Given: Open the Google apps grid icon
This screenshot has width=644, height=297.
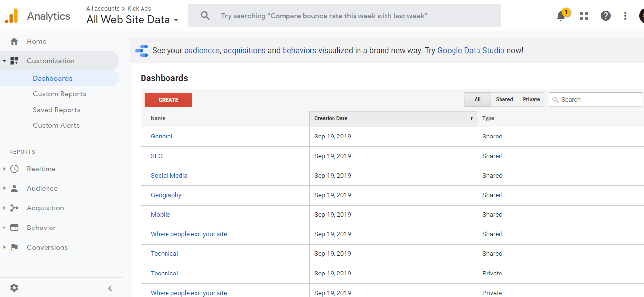Looking at the screenshot, I should coord(584,16).
